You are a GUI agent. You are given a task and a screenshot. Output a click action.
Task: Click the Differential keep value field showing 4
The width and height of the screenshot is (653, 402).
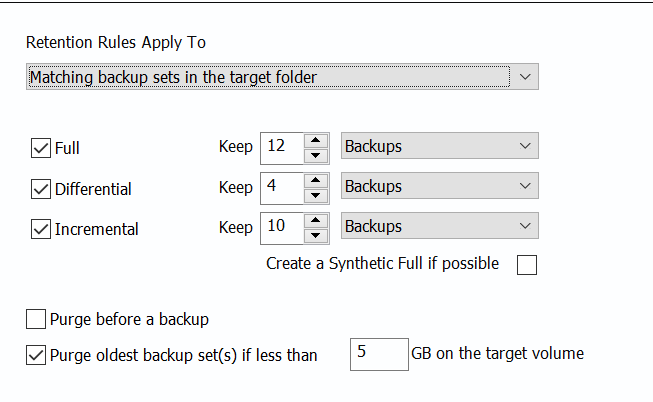282,188
